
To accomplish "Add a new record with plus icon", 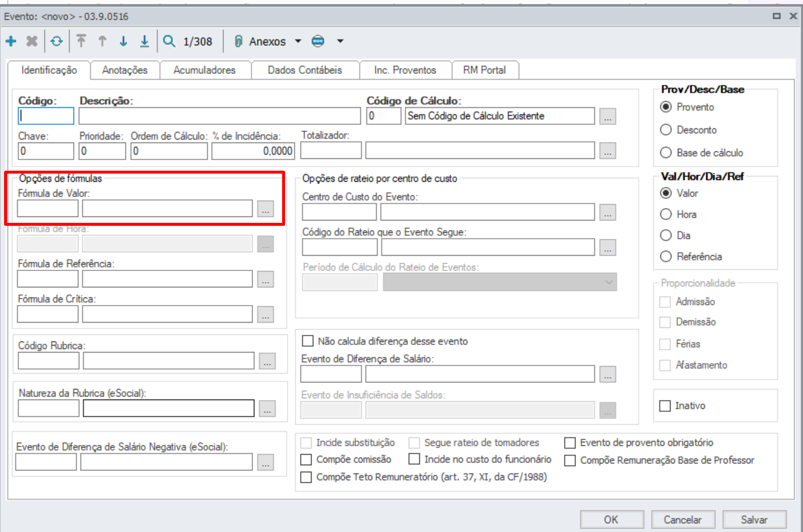I will tap(11, 41).
